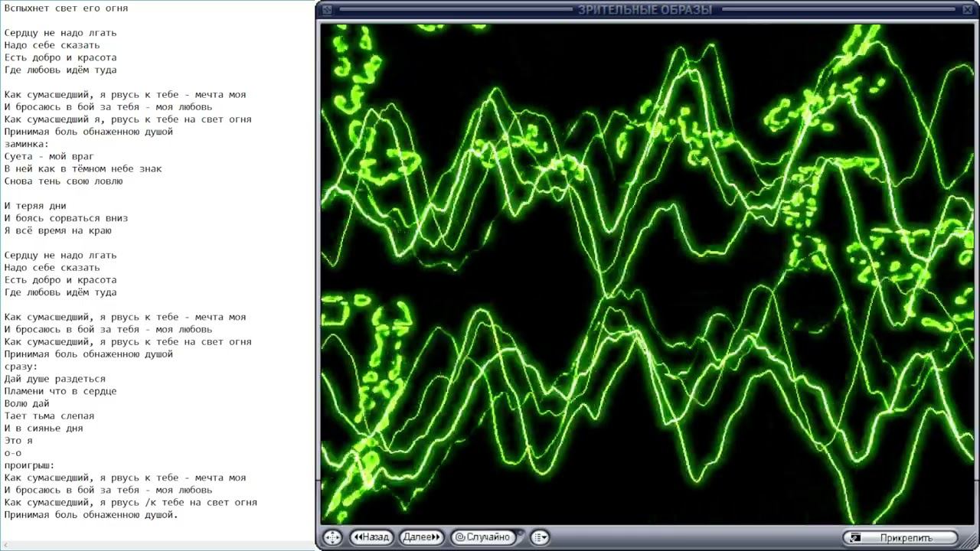Click the label "заминка:"
This screenshot has width=980, height=551.
27,144
